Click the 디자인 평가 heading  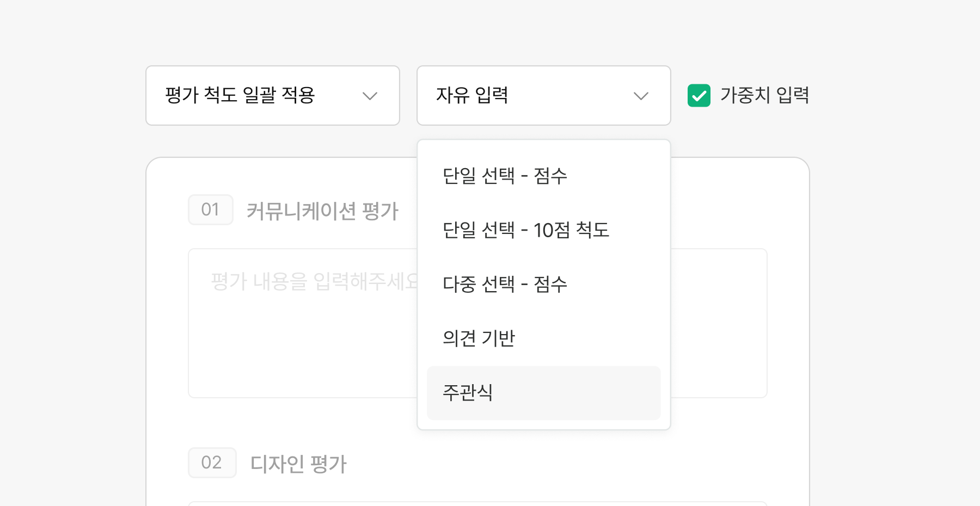tap(298, 464)
